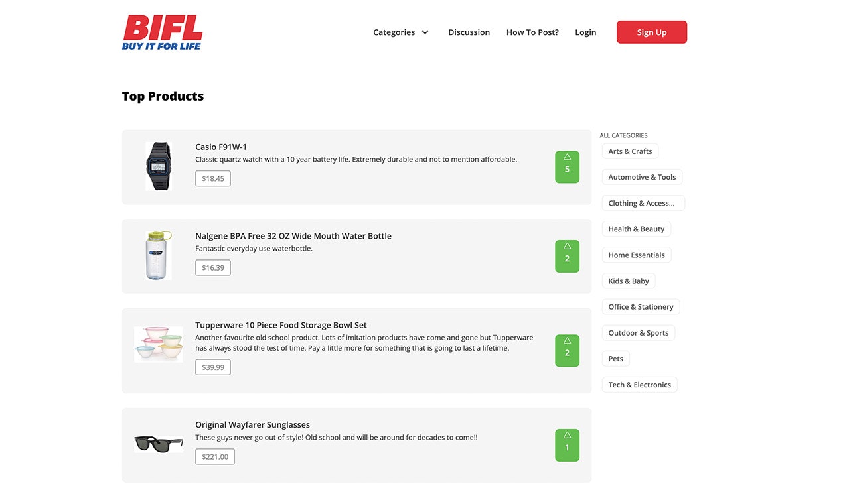Open the Original Wayfarer Sunglasses title
The image size is (843, 504).
tap(252, 425)
